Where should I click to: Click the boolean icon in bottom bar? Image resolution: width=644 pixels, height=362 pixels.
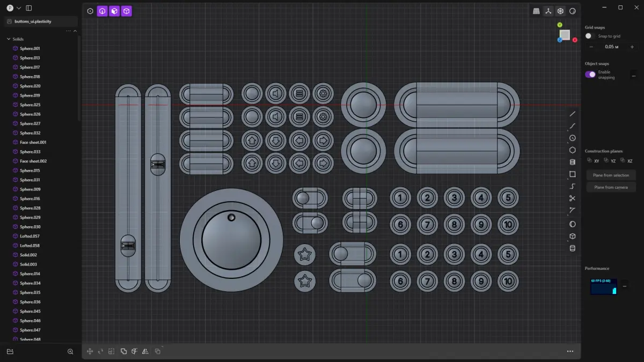[123, 351]
